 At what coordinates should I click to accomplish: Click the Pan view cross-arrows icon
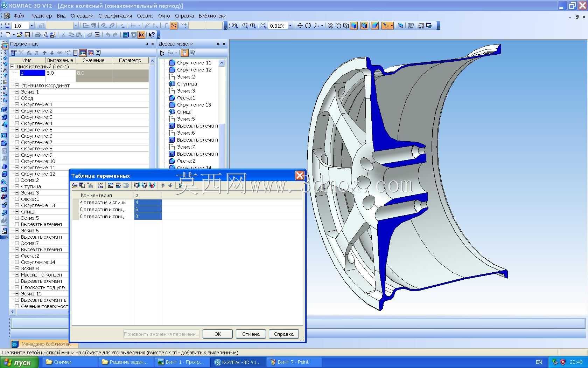300,26
